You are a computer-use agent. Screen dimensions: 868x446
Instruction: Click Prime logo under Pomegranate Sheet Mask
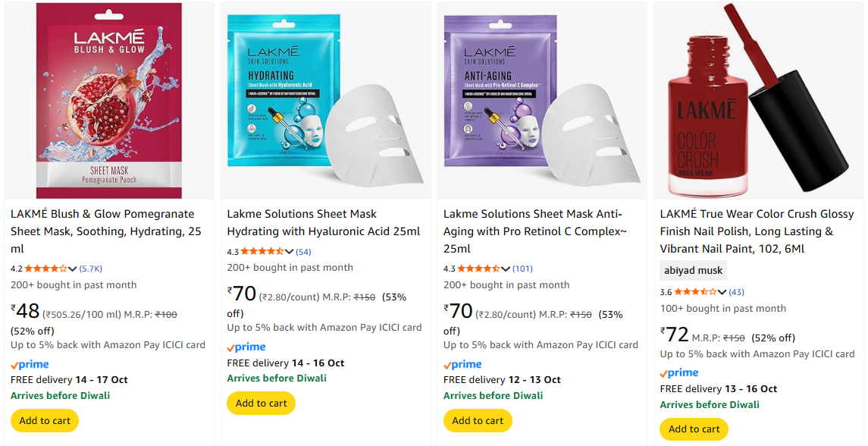pyautogui.click(x=30, y=365)
